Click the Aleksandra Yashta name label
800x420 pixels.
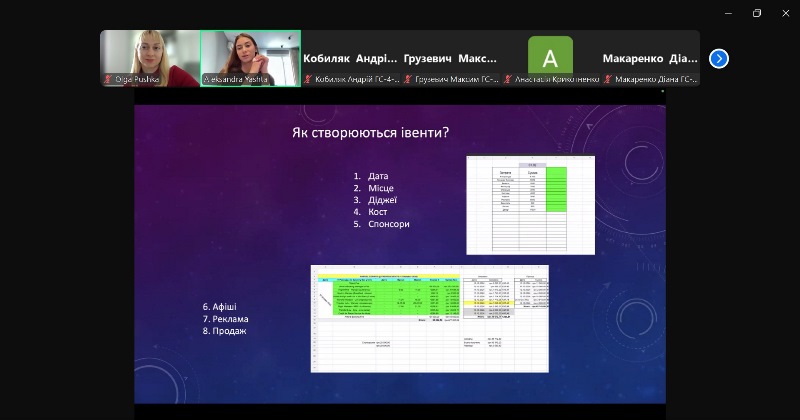(235, 79)
